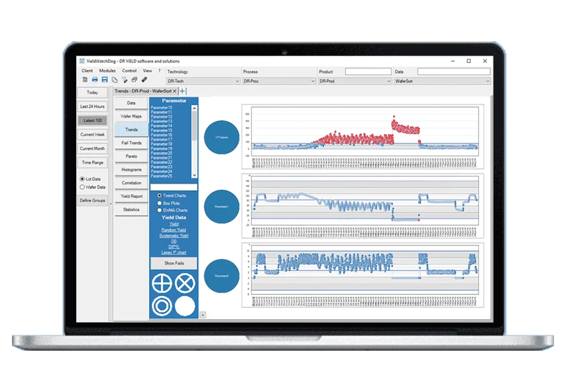Click the printer toolbar icon

coord(95,80)
